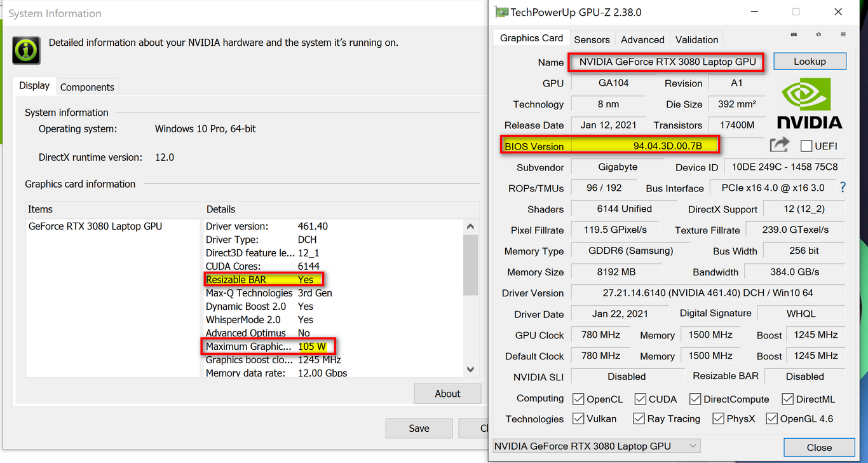Click the GPU-Z Close button
The height and width of the screenshot is (463, 868).
pos(819,447)
